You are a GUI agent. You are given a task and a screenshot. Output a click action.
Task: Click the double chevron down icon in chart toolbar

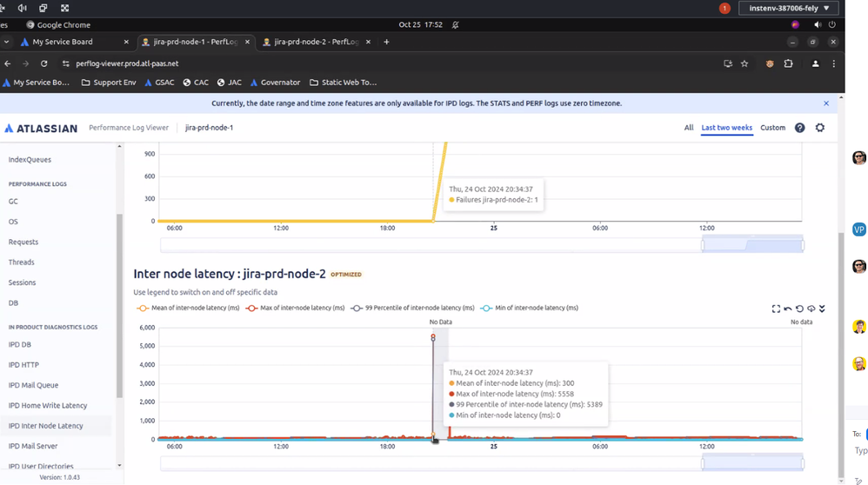coord(822,309)
